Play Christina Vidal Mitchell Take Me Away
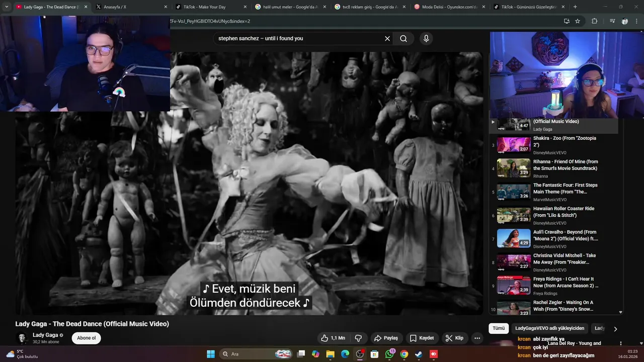 [x=553, y=262]
